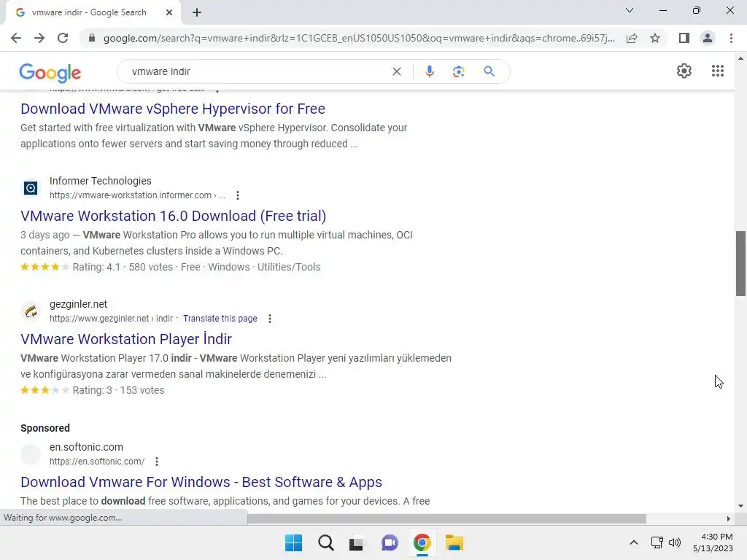Image resolution: width=747 pixels, height=560 pixels.
Task: Open Google quick settings gear
Action: (684, 71)
